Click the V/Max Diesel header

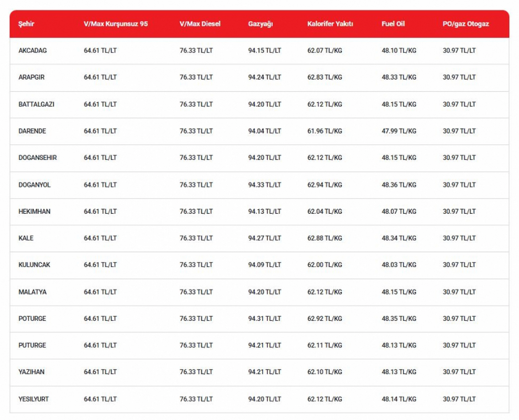[200, 24]
